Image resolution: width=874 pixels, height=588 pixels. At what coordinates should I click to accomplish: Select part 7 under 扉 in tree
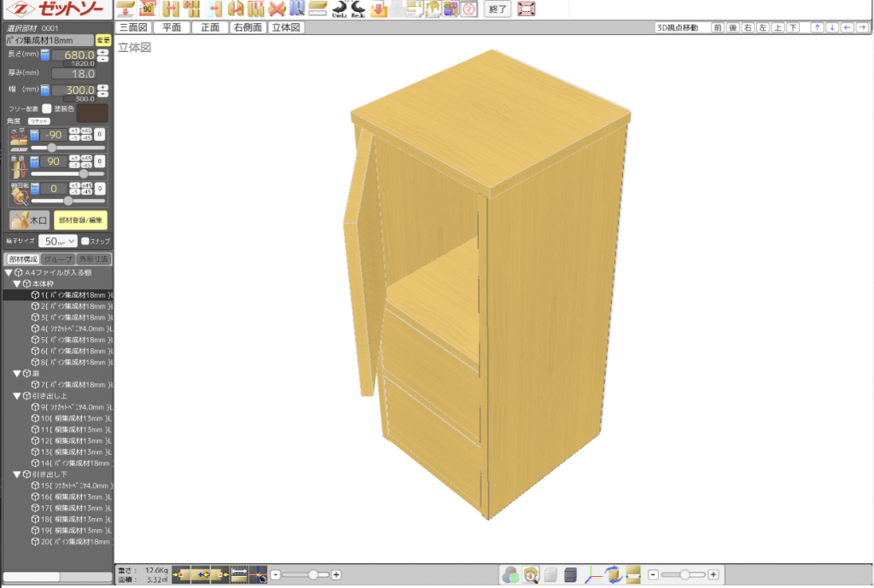pos(72,385)
